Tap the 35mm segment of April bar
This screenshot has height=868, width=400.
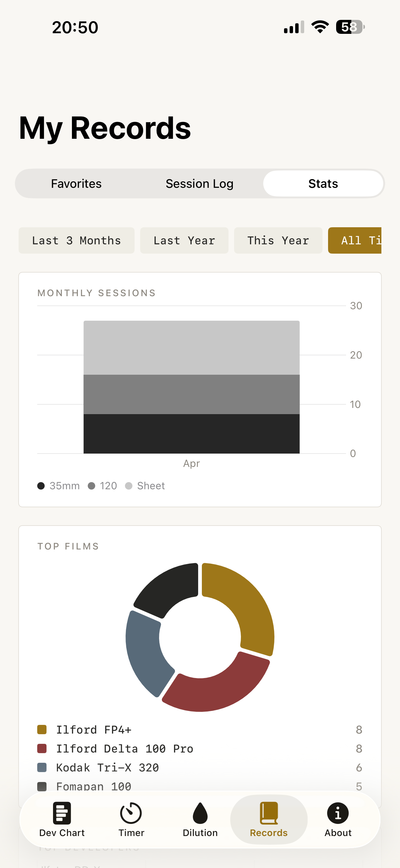tap(192, 434)
